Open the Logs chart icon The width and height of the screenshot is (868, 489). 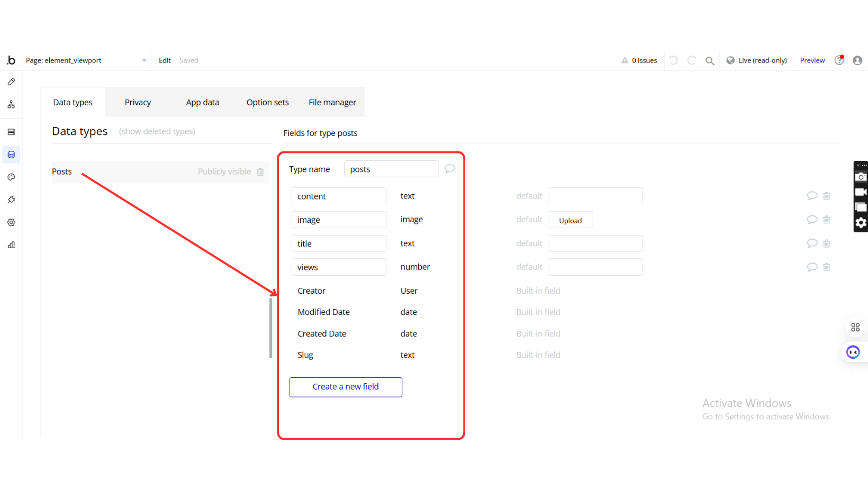point(11,245)
